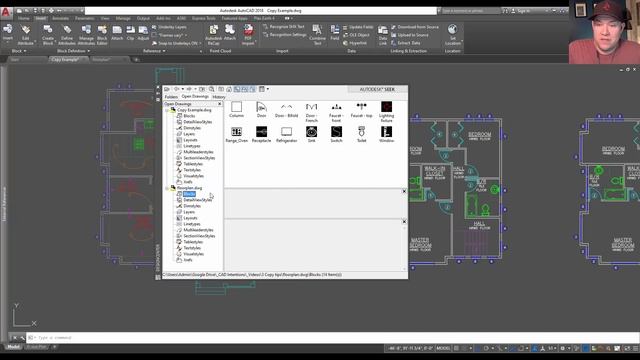Image resolution: width=640 pixels, height=360 pixels.
Task: Click Recognize SHX Text
Action: [x=284, y=27]
